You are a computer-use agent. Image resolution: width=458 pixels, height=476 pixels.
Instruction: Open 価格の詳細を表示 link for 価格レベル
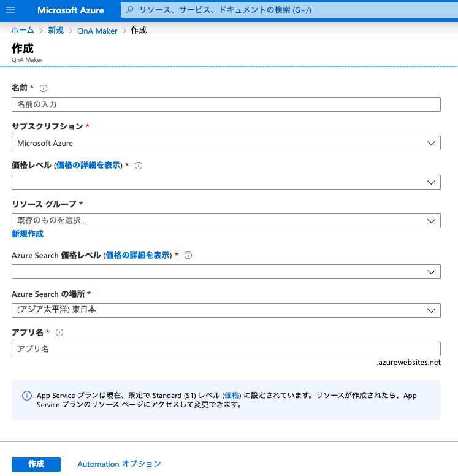[x=88, y=165]
